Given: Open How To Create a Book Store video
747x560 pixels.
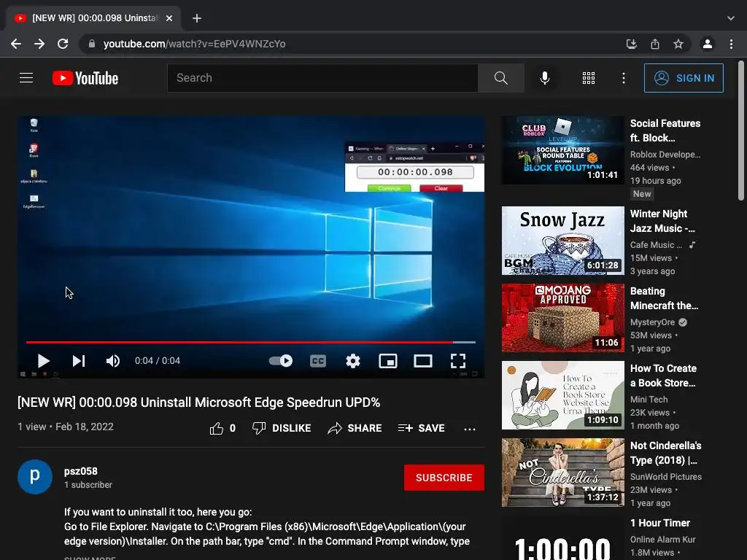Looking at the screenshot, I should (562, 395).
